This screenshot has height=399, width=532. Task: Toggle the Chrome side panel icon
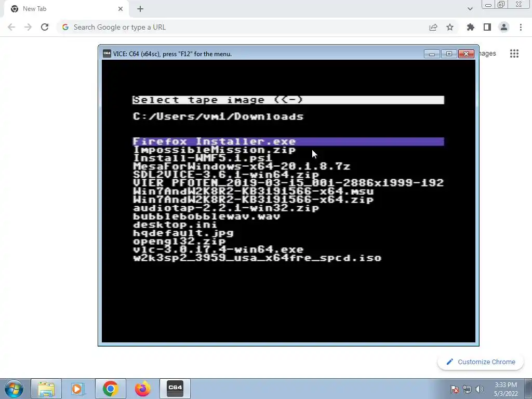487,27
